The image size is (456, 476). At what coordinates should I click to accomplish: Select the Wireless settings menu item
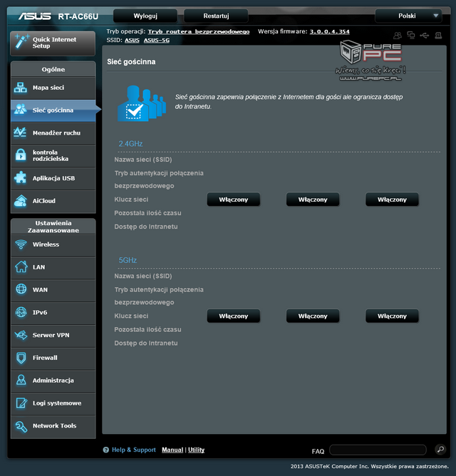53,244
